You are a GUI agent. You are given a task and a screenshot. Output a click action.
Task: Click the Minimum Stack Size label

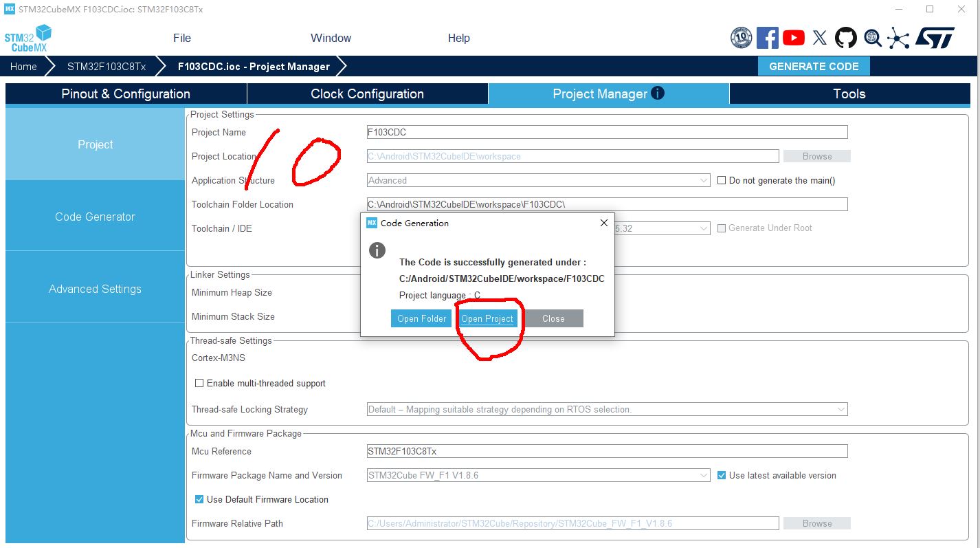233,316
